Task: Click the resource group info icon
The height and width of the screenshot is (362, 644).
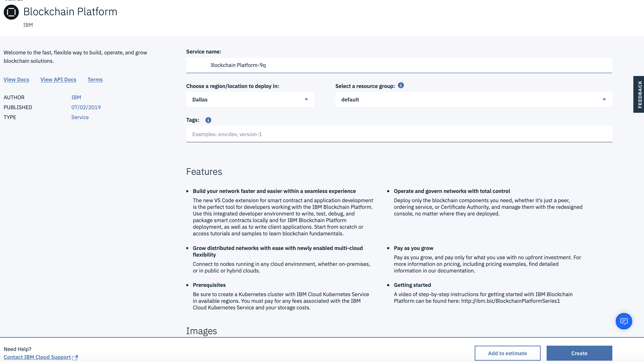Action: (401, 85)
